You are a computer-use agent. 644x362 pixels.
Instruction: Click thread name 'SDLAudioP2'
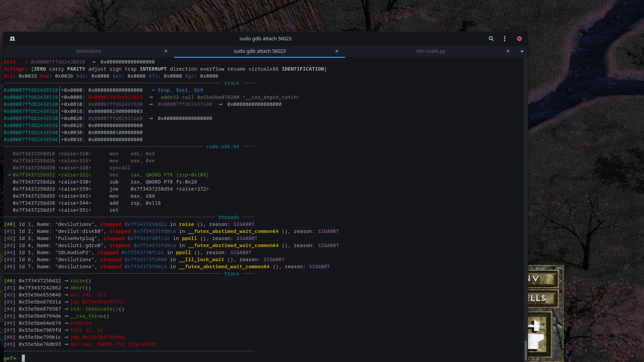(73, 252)
